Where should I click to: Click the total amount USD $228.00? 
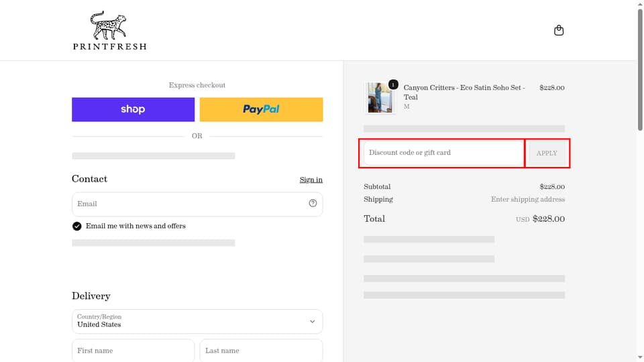540,219
